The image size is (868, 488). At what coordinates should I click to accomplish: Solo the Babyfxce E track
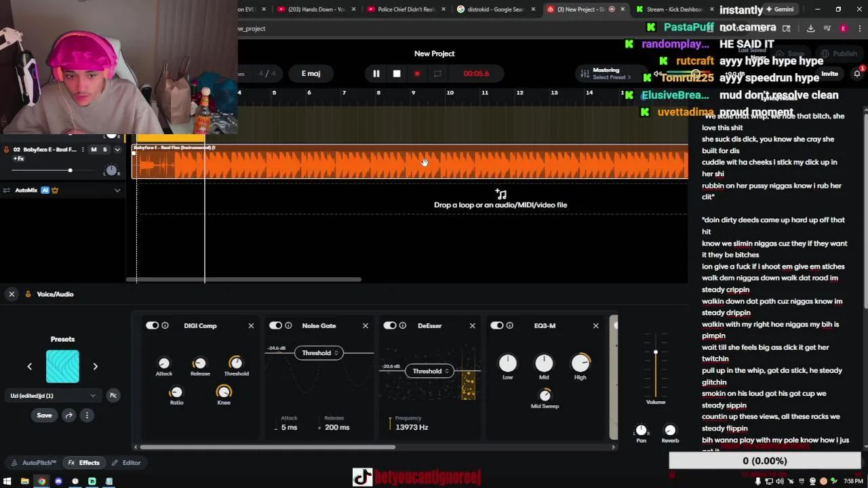pos(104,149)
